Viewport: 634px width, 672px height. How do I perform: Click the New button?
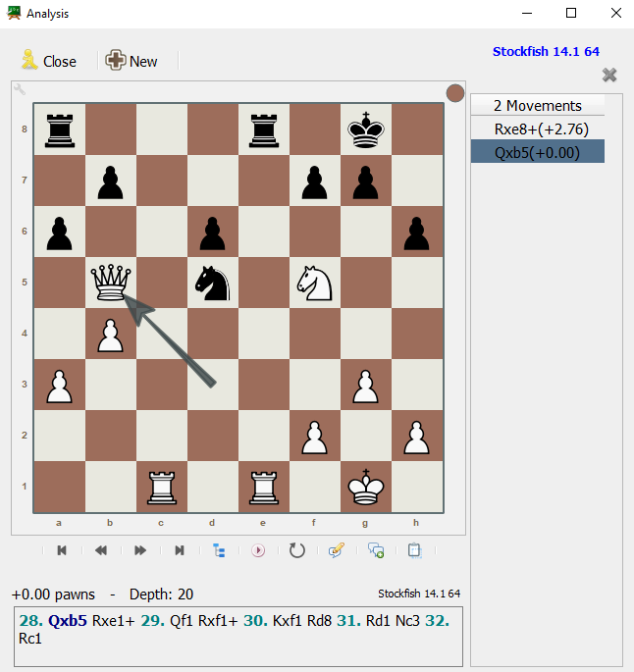[132, 61]
